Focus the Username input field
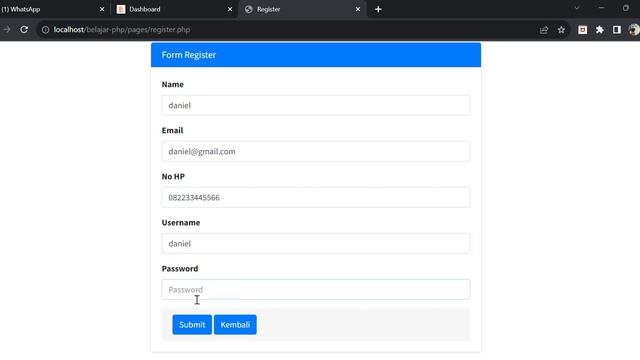Image resolution: width=640 pixels, height=360 pixels. 316,244
